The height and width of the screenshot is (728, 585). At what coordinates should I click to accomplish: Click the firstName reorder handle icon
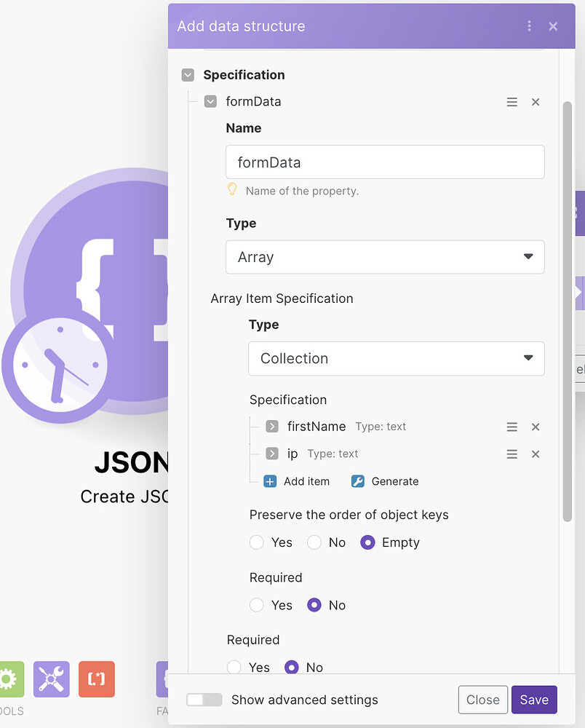coord(512,427)
